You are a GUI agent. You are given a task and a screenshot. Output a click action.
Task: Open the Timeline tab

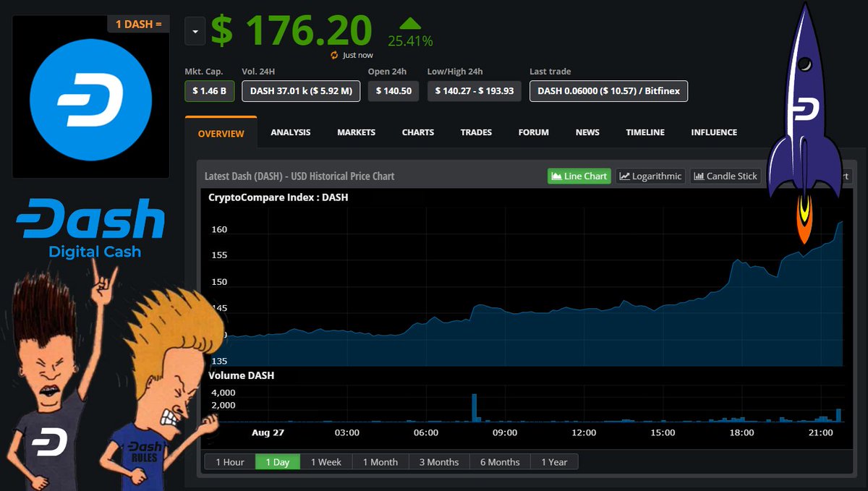[x=645, y=132]
